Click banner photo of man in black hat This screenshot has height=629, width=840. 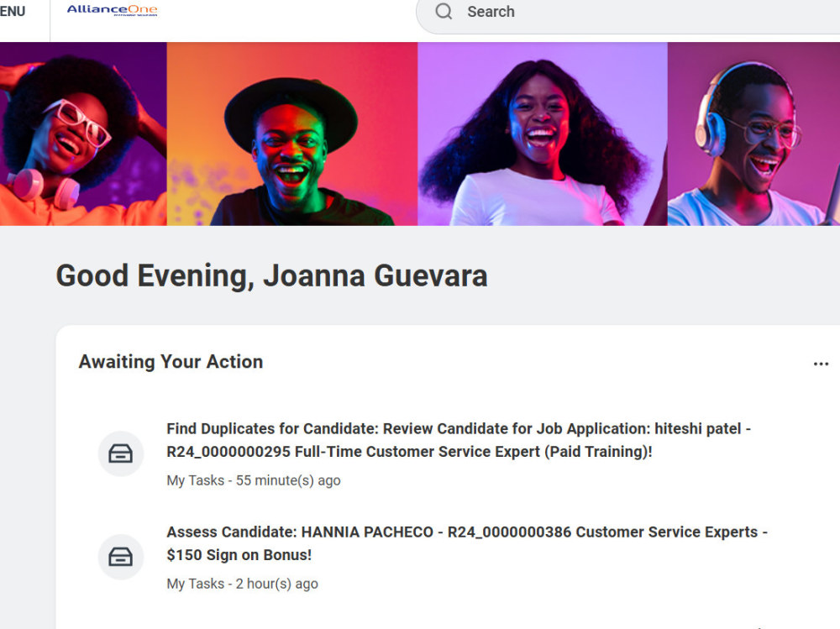coord(292,134)
